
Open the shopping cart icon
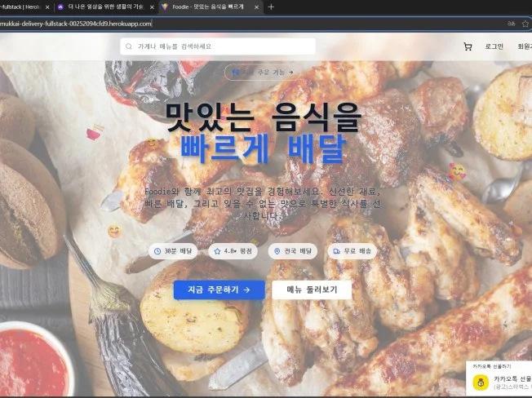click(x=468, y=46)
